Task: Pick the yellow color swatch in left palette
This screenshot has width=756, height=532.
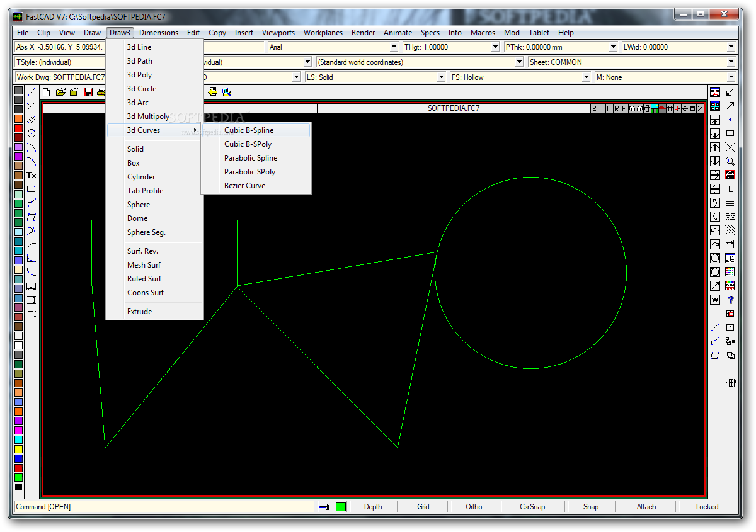Action: (18, 449)
